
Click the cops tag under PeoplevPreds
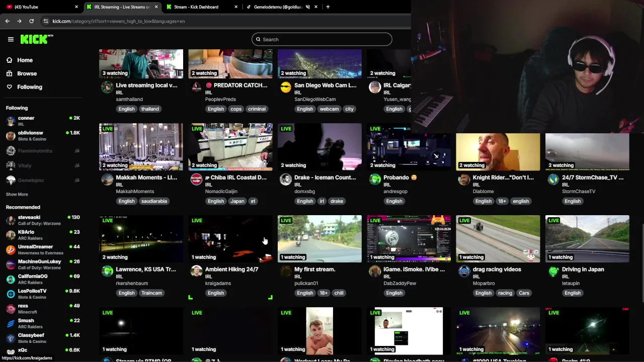tap(236, 109)
